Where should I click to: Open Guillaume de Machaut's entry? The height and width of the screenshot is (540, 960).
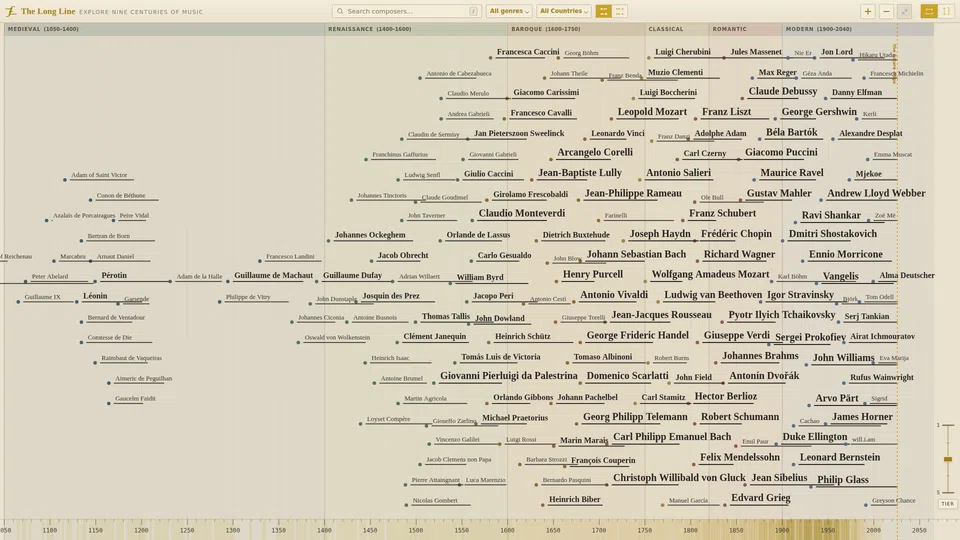[x=273, y=276]
